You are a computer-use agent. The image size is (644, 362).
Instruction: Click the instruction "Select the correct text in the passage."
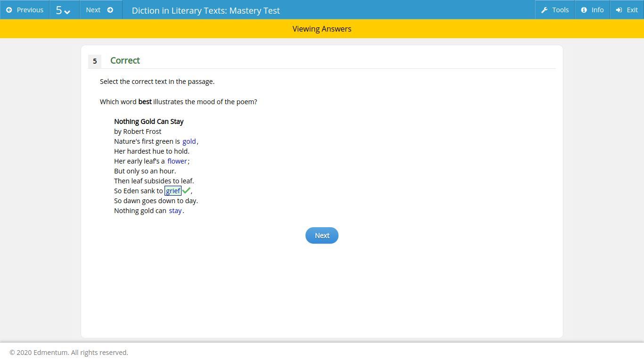click(157, 82)
